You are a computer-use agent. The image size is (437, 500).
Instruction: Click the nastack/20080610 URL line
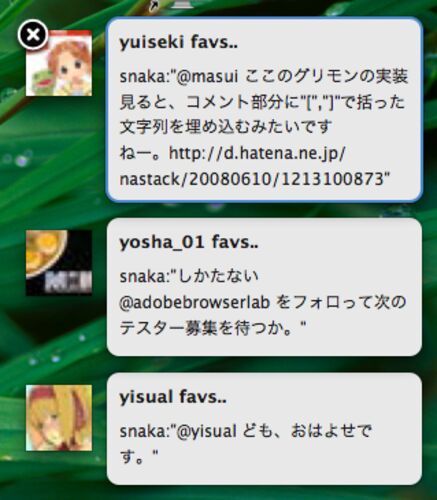pos(255,179)
